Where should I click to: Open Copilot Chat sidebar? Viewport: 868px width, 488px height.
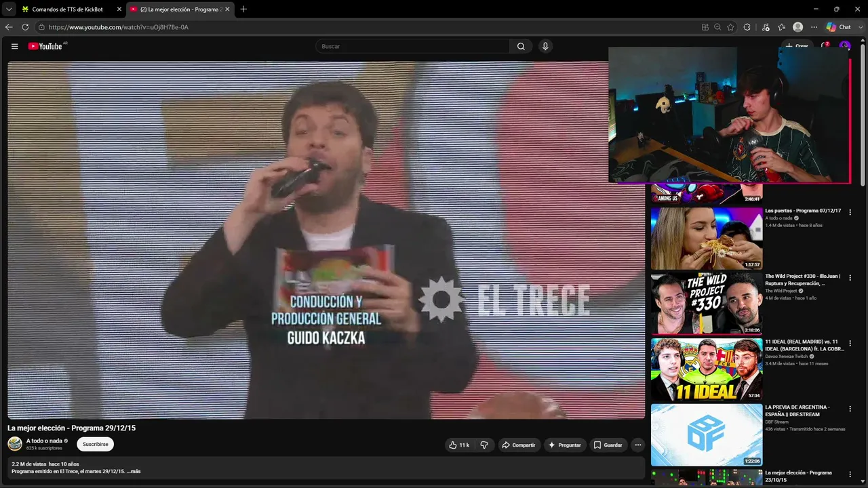[x=838, y=27]
